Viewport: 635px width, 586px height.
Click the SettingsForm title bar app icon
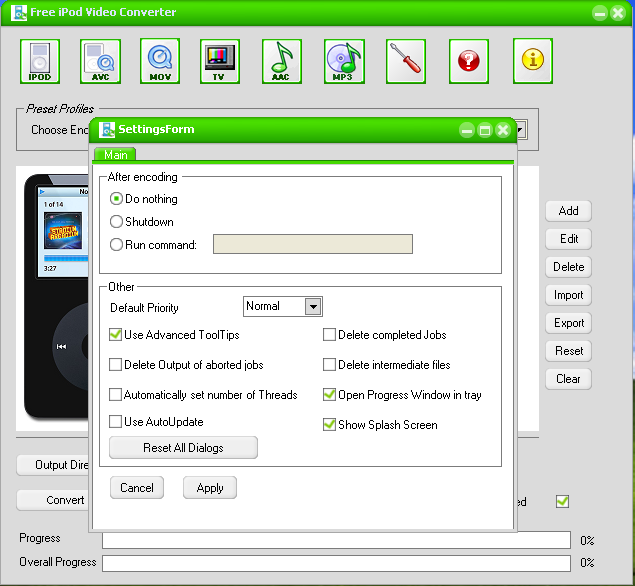[107, 130]
